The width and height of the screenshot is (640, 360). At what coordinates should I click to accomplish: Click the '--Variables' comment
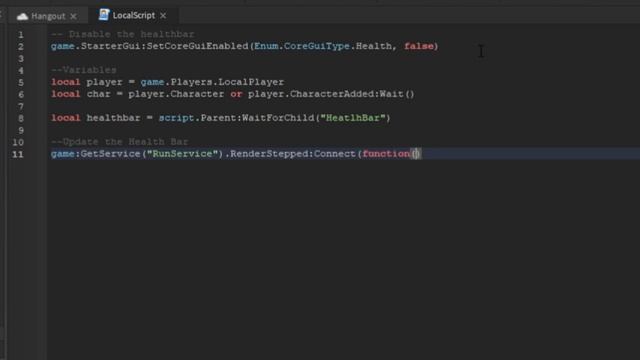[84, 70]
